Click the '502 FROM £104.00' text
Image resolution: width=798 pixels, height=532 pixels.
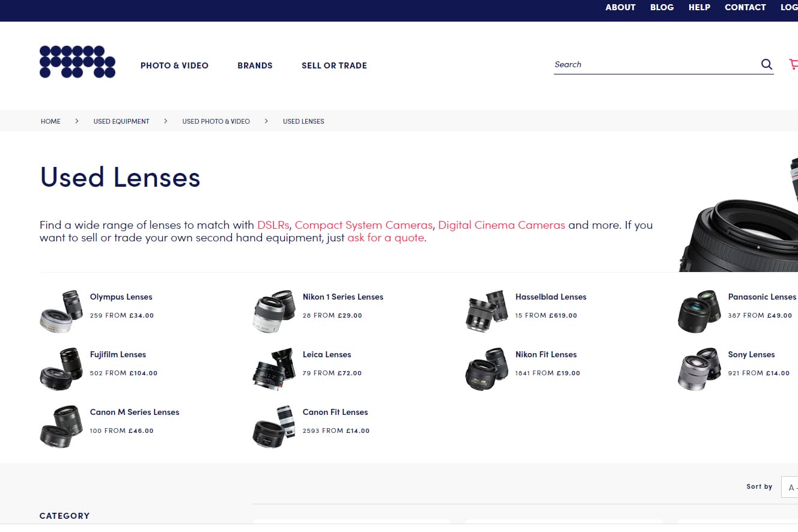pyautogui.click(x=124, y=373)
